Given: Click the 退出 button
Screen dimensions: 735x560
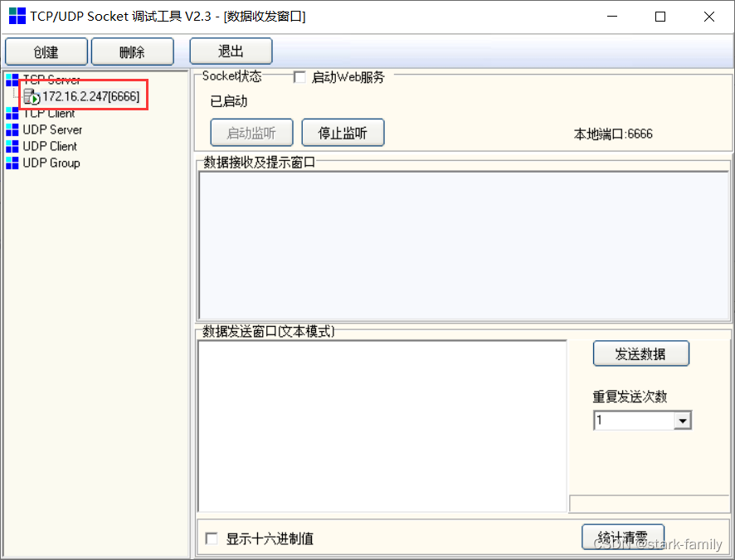Looking at the screenshot, I should tap(231, 51).
